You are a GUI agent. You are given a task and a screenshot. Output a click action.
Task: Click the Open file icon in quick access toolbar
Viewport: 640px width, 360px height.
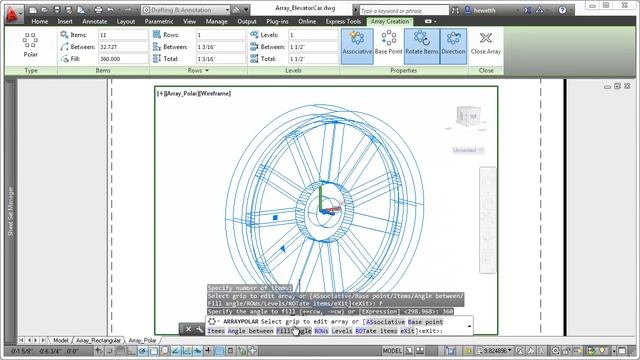44,10
